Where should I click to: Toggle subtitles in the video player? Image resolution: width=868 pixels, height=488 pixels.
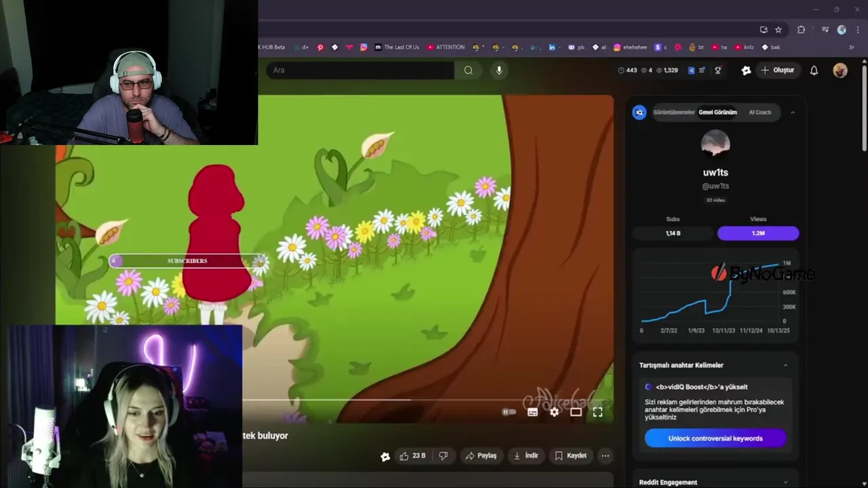point(532,412)
